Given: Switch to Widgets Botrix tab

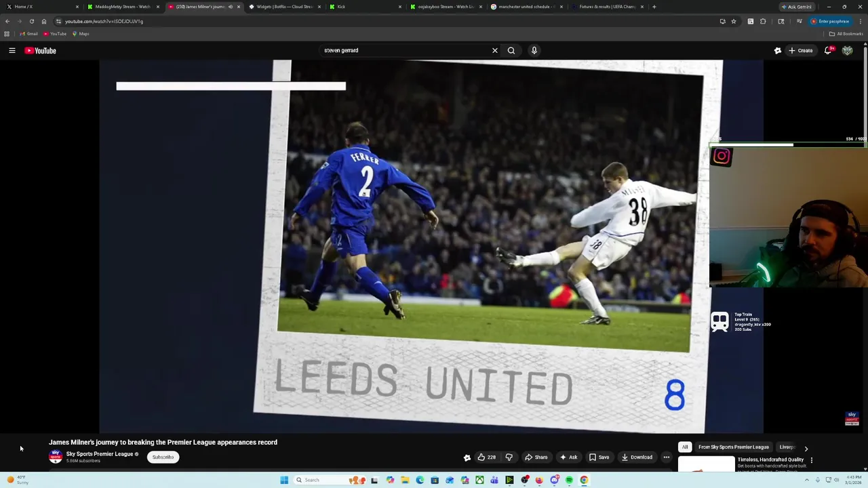Looking at the screenshot, I should pyautogui.click(x=284, y=7).
